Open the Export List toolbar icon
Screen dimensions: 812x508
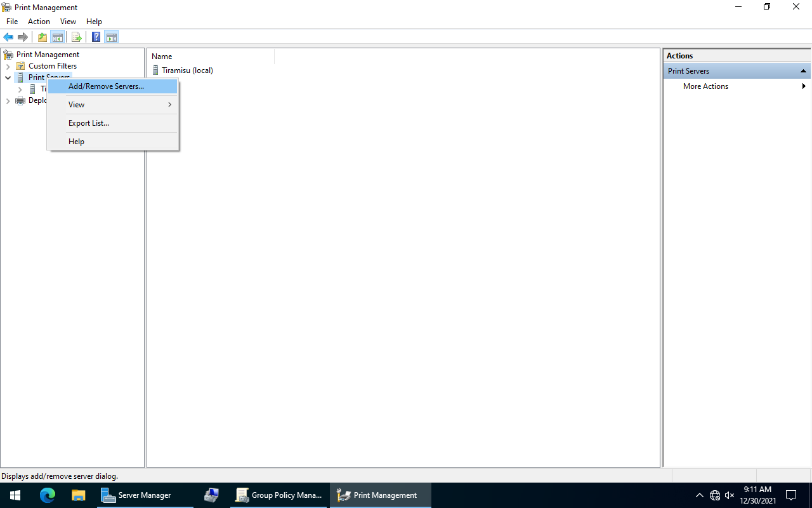(x=76, y=37)
